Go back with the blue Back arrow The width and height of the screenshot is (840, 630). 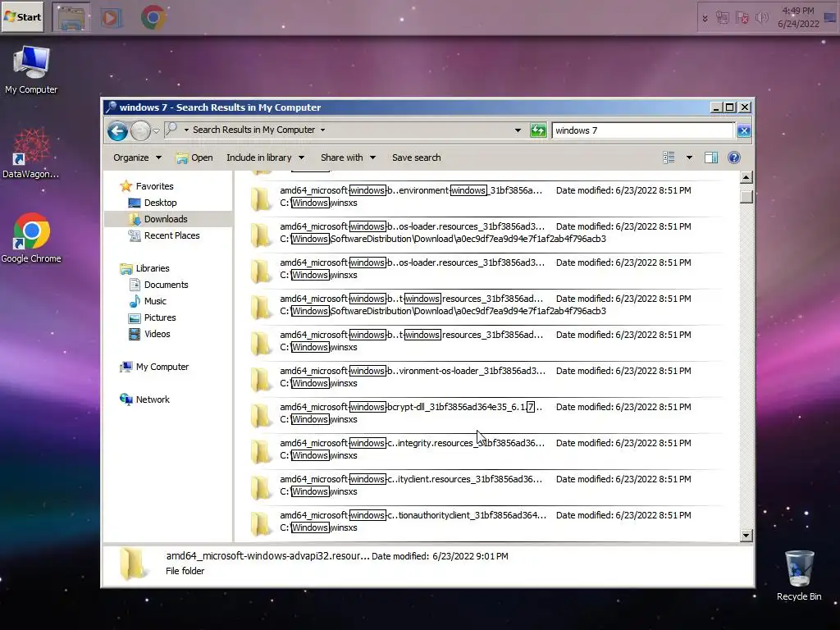pos(117,130)
